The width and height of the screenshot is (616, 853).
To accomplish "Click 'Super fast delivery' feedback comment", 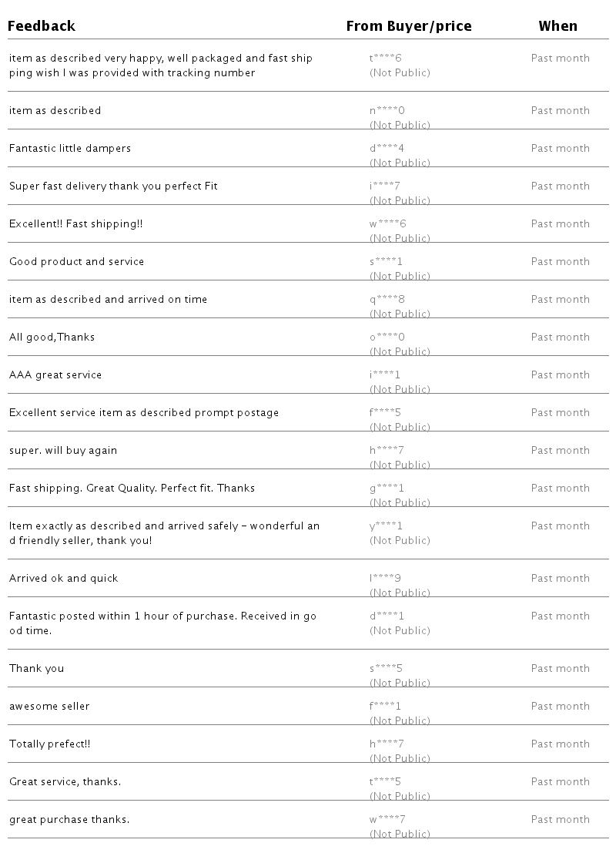I will pyautogui.click(x=113, y=186).
